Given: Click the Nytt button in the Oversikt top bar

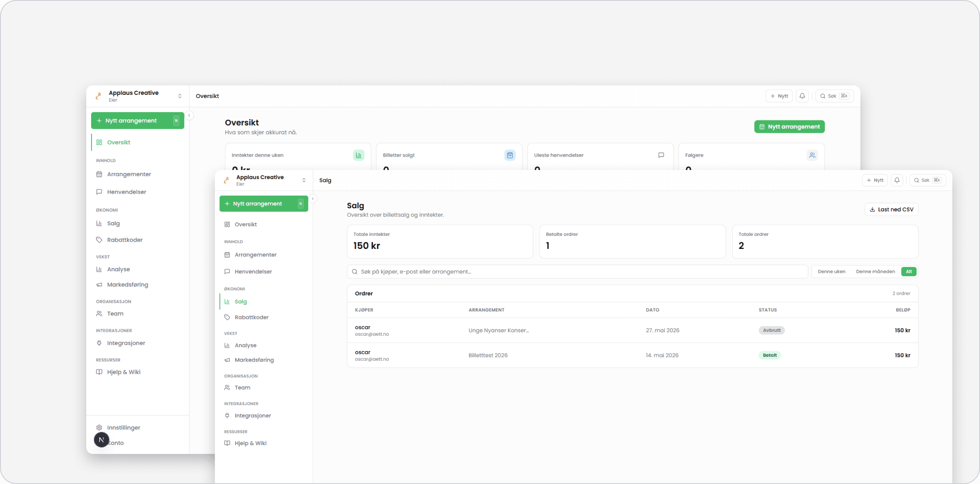Looking at the screenshot, I should (779, 96).
